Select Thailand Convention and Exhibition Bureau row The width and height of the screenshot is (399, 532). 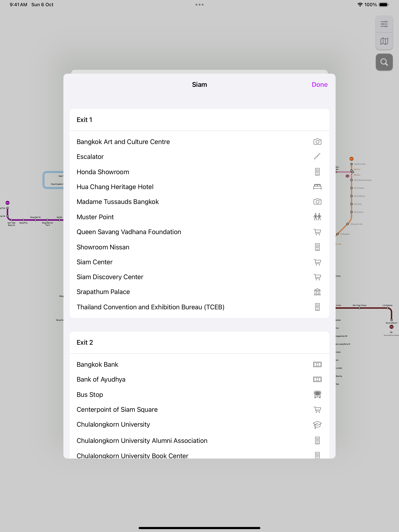click(199, 307)
